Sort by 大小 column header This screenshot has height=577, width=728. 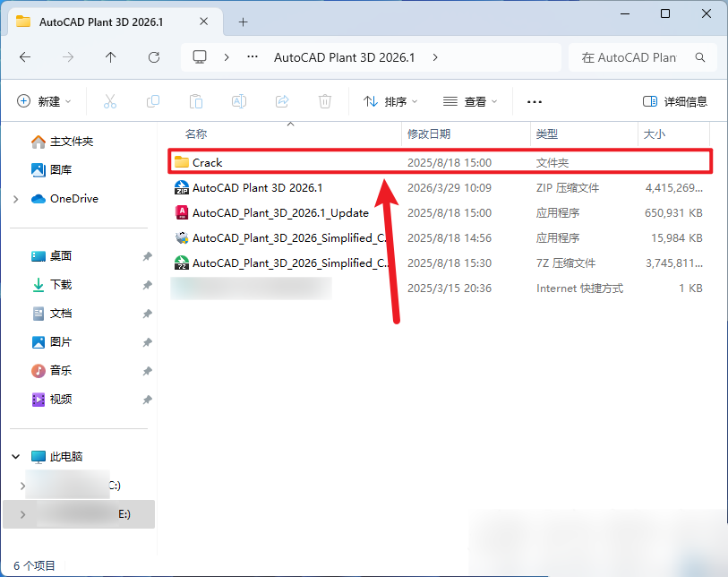[x=655, y=134]
